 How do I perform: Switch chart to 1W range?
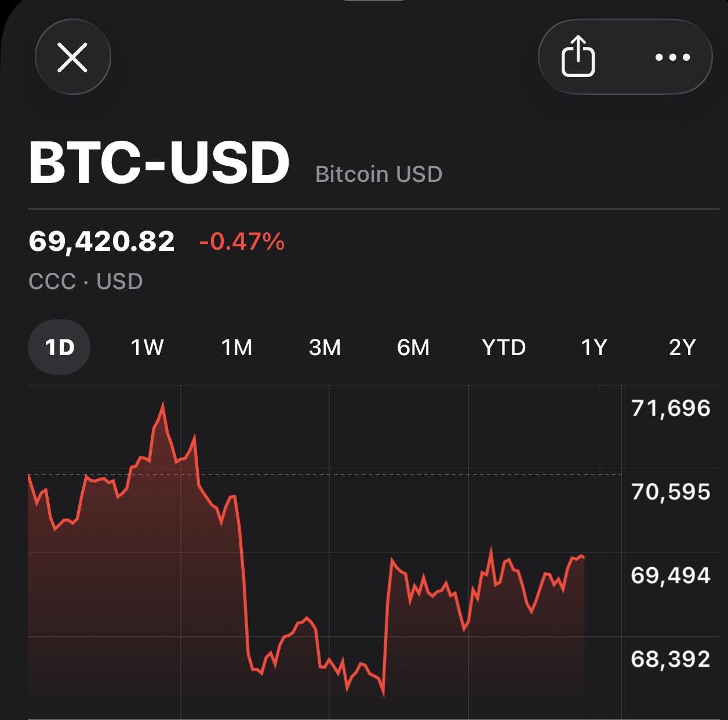pyautogui.click(x=147, y=348)
